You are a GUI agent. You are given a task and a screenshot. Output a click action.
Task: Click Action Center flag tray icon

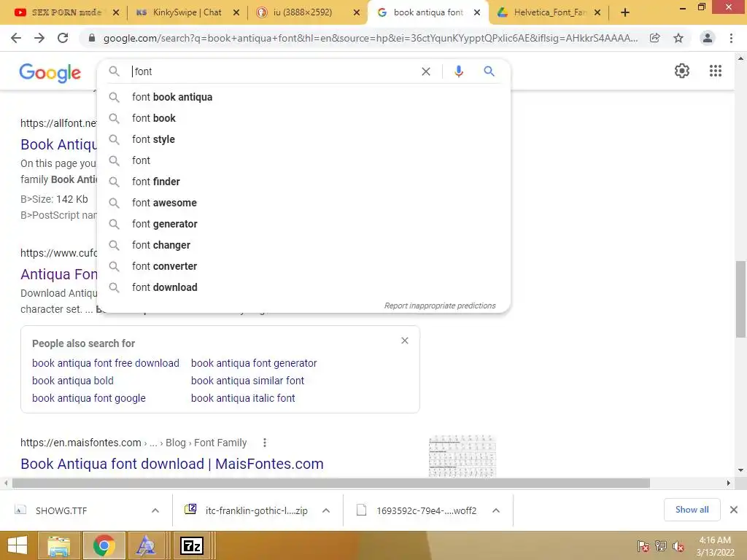click(643, 546)
